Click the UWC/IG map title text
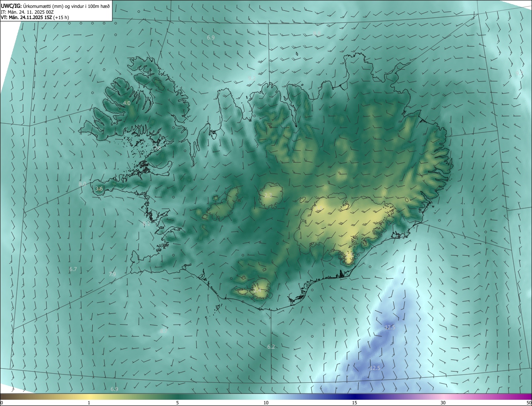 tap(55, 6)
